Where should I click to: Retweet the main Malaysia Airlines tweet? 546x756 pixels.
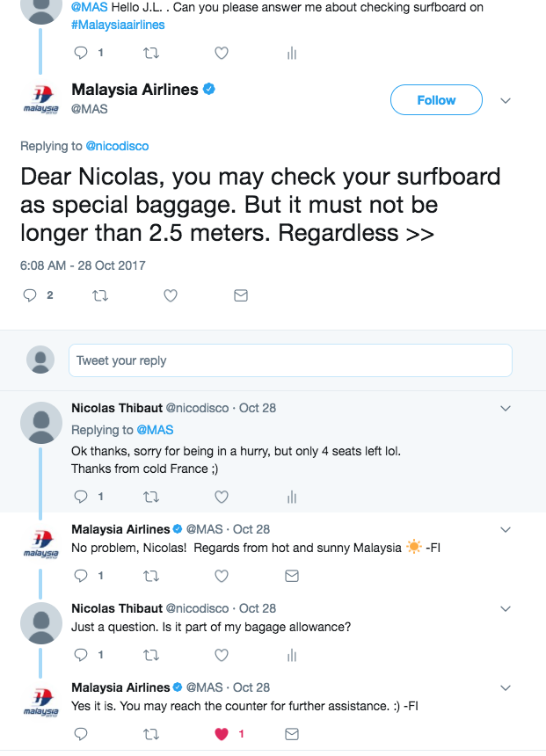pos(100,296)
